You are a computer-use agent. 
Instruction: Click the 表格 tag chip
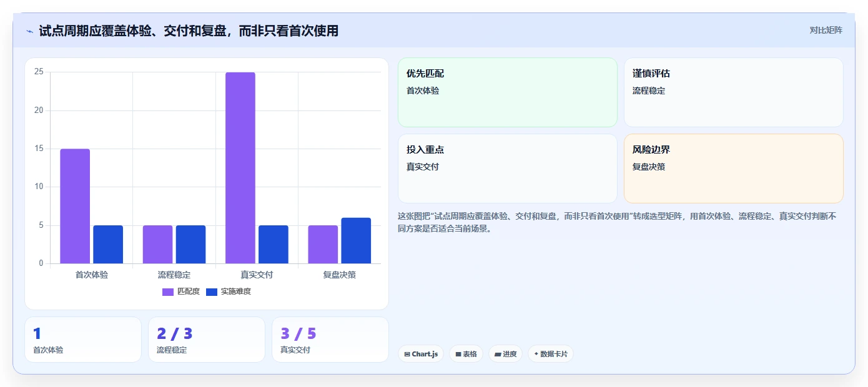pos(466,354)
